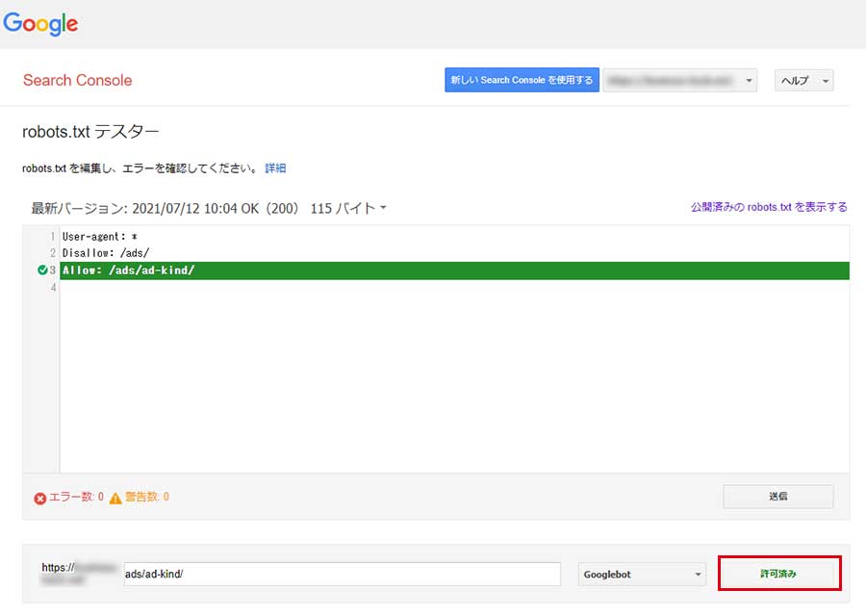Click the yellow warning triangle icon
The image size is (866, 616).
point(115,498)
